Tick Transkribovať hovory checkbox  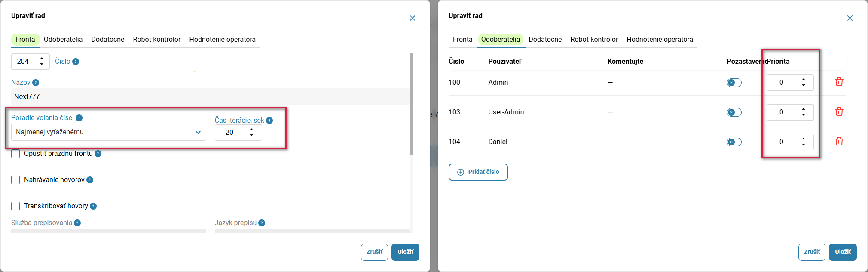point(15,206)
